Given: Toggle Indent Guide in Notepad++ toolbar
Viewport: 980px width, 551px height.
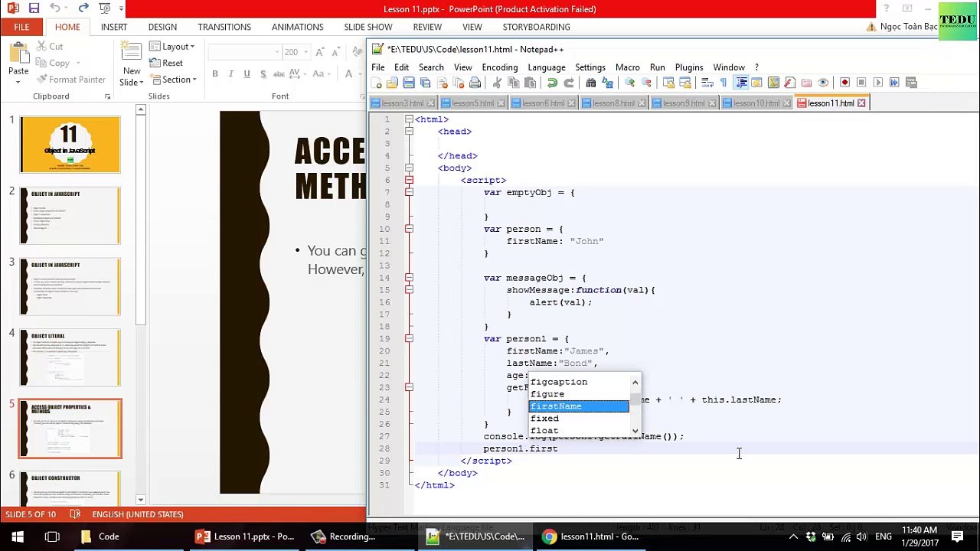Looking at the screenshot, I should tap(741, 83).
